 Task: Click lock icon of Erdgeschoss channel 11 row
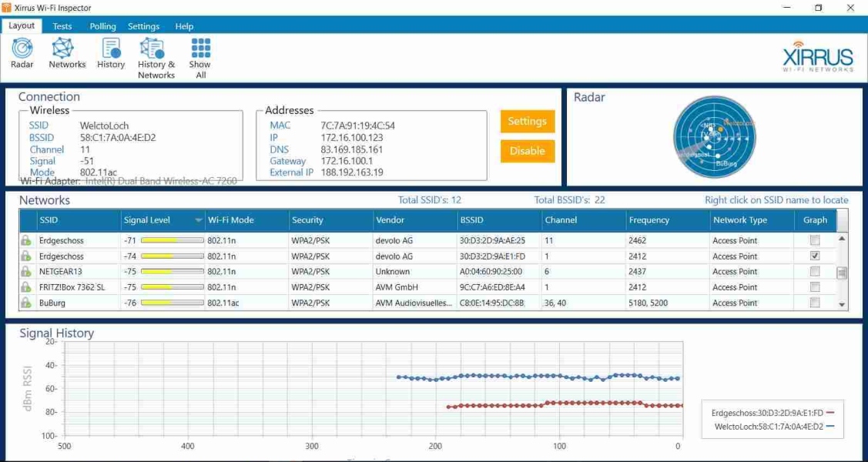tap(25, 241)
